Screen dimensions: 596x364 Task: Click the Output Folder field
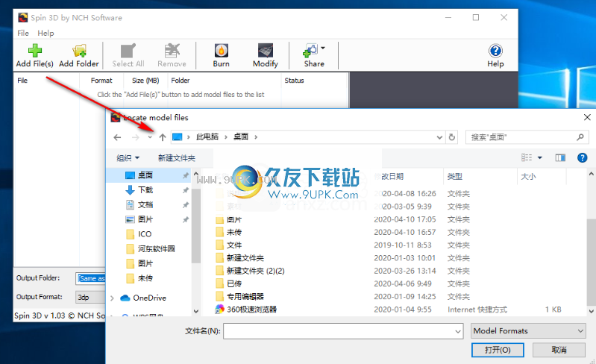pos(91,278)
